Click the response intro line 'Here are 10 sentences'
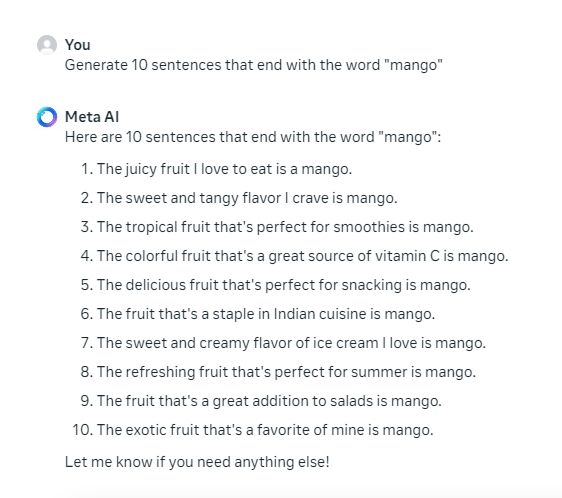This screenshot has width=562, height=498. [x=253, y=137]
